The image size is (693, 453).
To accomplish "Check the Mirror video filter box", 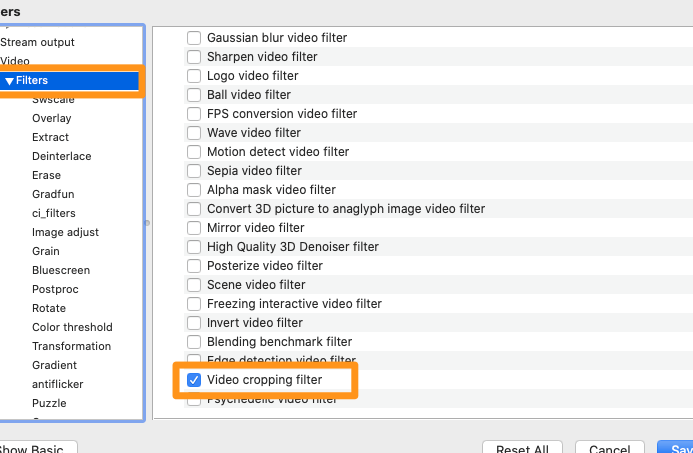I will coord(194,228).
